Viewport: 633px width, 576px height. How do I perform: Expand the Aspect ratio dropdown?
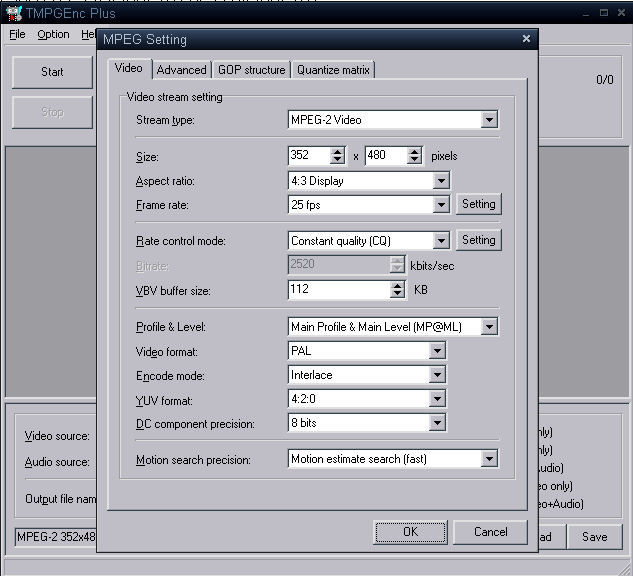[441, 181]
